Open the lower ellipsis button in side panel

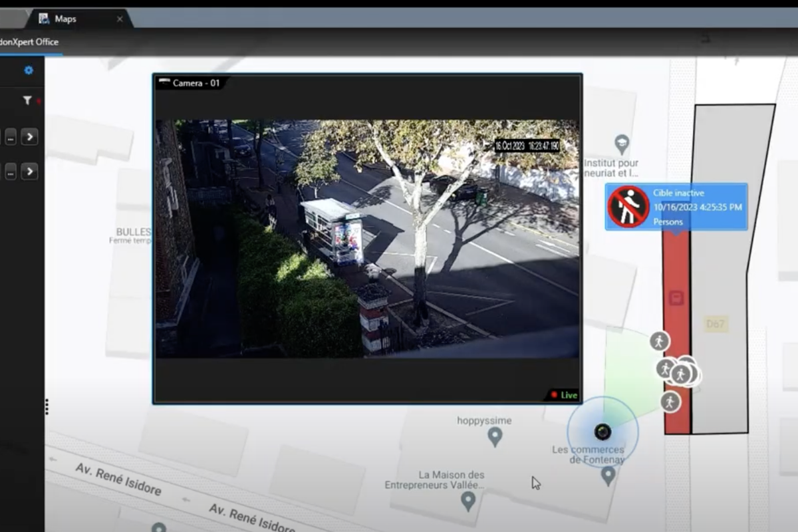11,172
